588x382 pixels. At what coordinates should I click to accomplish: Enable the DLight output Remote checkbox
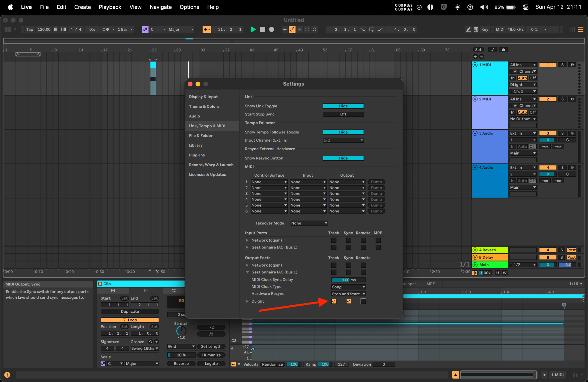click(363, 301)
